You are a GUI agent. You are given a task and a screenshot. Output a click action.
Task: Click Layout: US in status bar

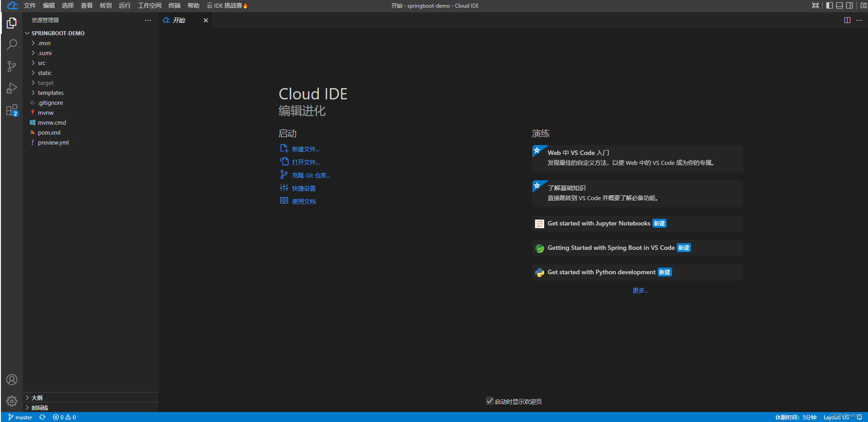[x=836, y=417]
